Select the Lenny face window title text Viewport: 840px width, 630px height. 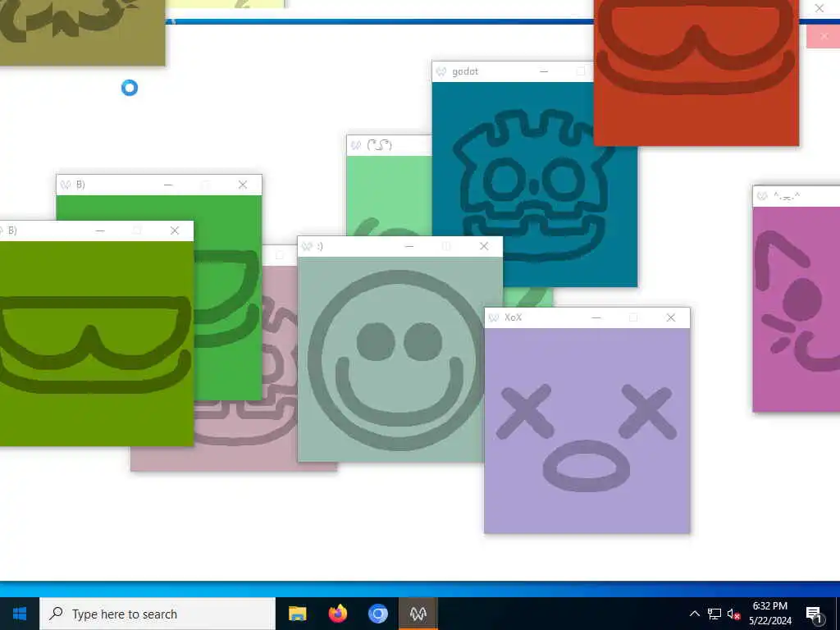(379, 145)
